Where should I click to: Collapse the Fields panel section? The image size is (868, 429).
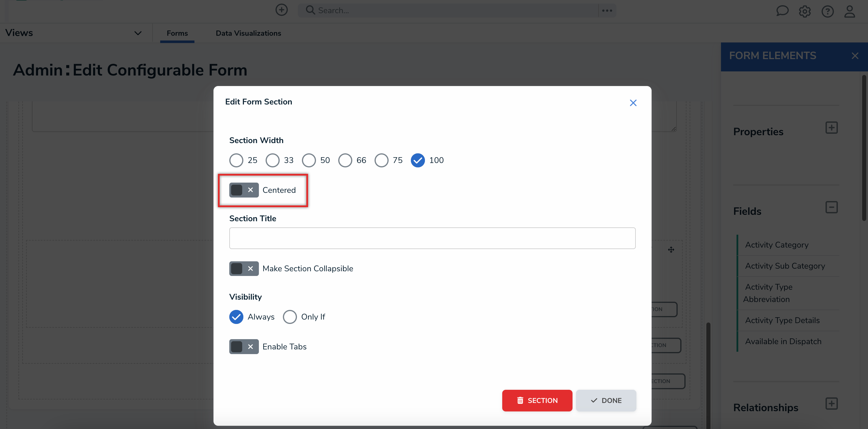pos(831,207)
